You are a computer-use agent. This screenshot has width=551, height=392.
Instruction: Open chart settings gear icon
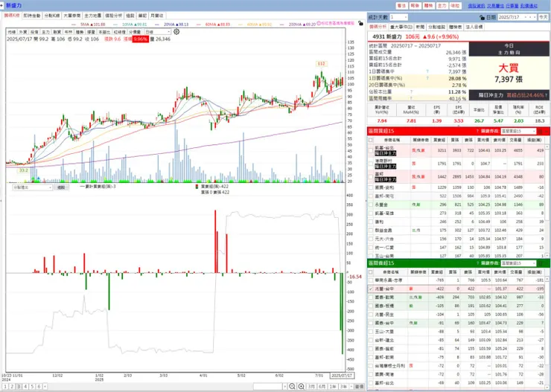point(176,31)
